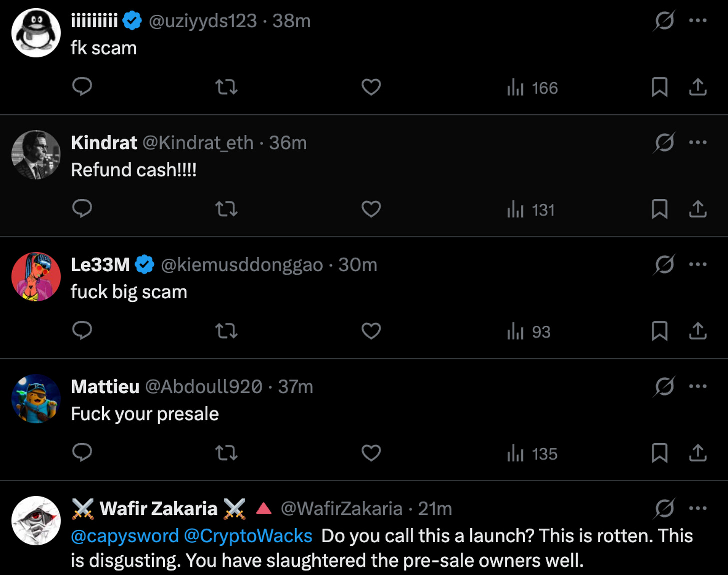The width and height of the screenshot is (728, 575).
Task: Open Grok icon on first tweet
Action: [664, 20]
